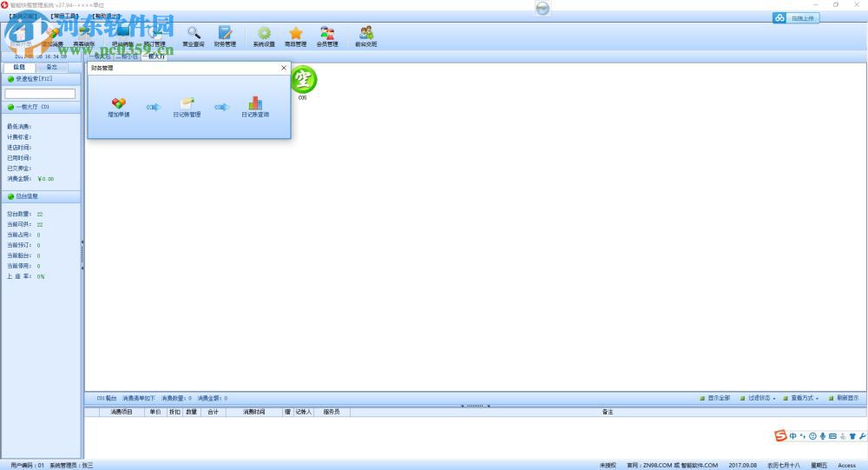The image size is (868, 470).
Task: Click 日记账管理 journal management icon
Action: [187, 107]
